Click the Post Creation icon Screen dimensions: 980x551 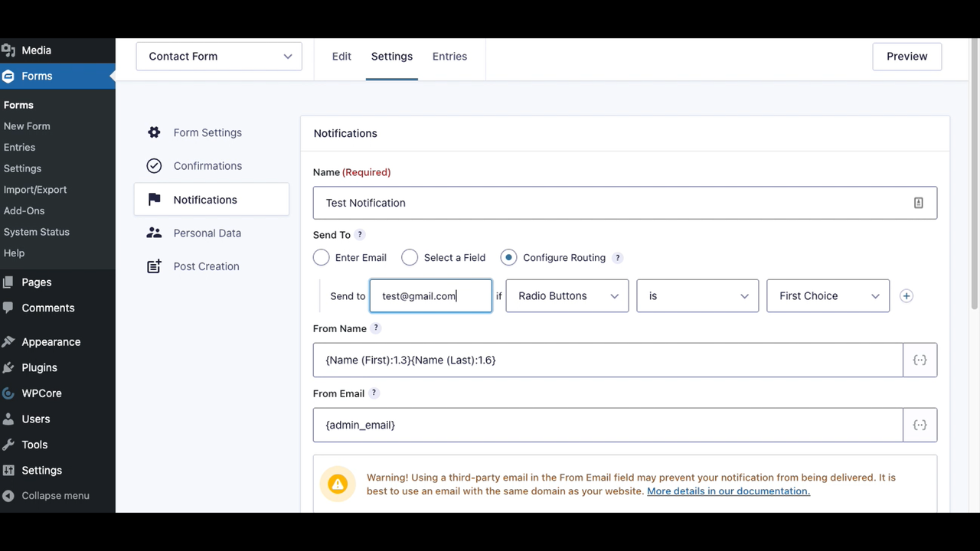pyautogui.click(x=154, y=266)
